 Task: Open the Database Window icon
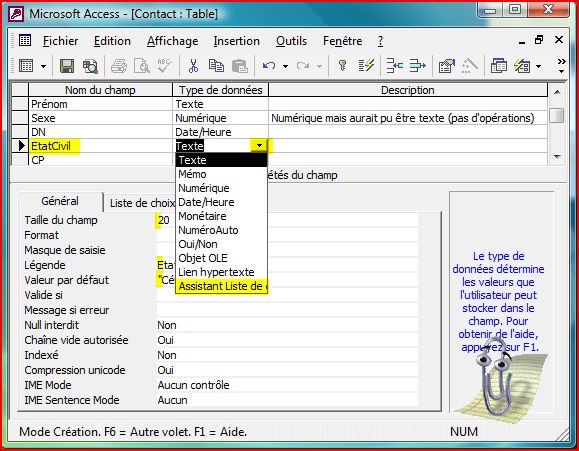click(x=499, y=66)
